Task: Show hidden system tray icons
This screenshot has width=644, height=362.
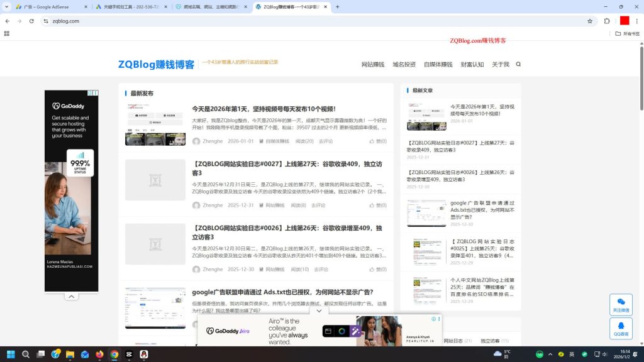Action: (x=550, y=354)
